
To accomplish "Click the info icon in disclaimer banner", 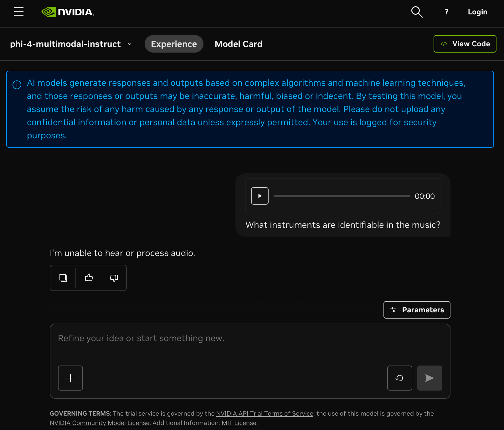I will click(17, 85).
